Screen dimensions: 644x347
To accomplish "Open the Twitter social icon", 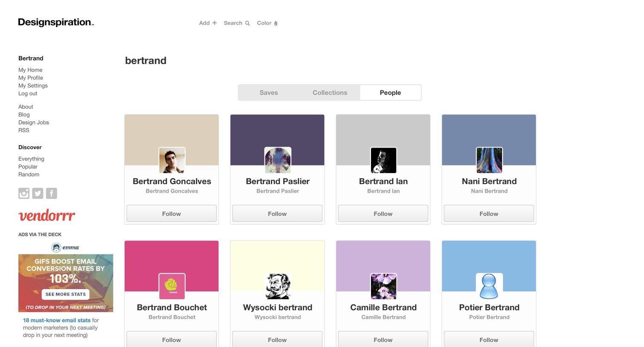I will [37, 193].
